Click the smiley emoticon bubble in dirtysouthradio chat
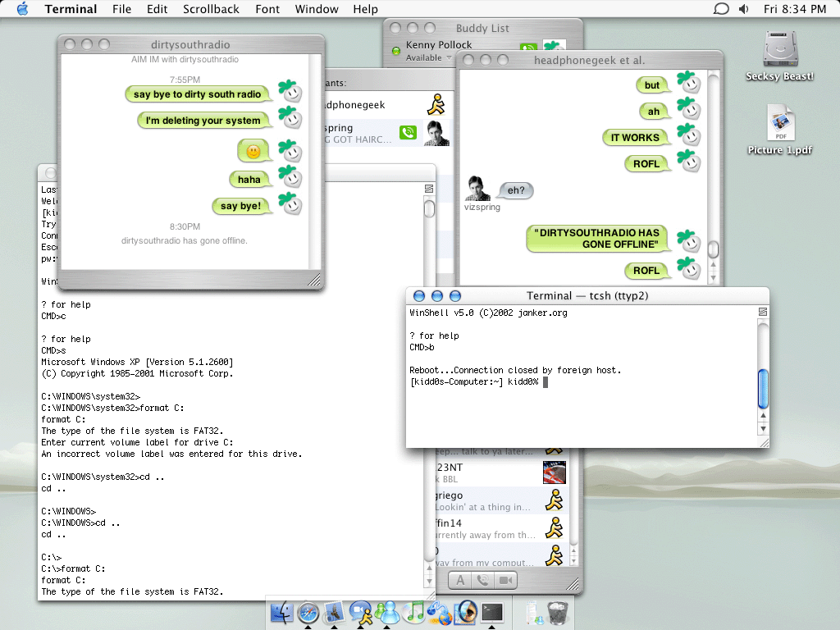Viewport: 840px width, 630px height. 253,152
